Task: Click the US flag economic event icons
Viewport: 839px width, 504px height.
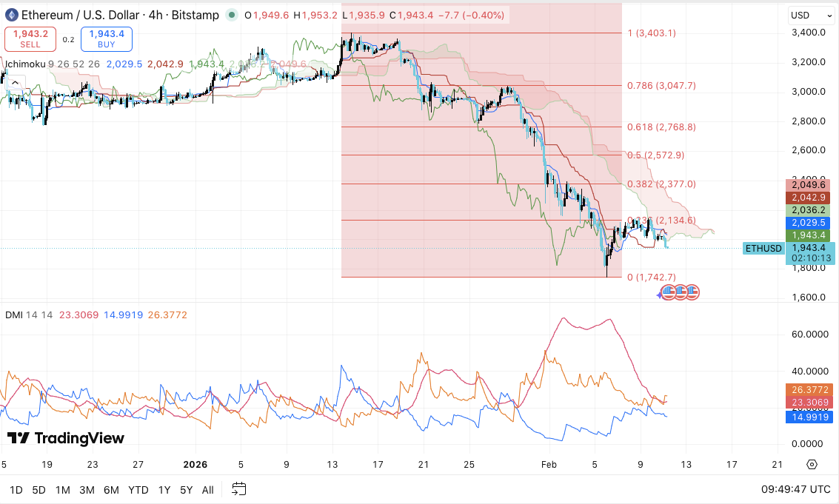Action: tap(679, 292)
